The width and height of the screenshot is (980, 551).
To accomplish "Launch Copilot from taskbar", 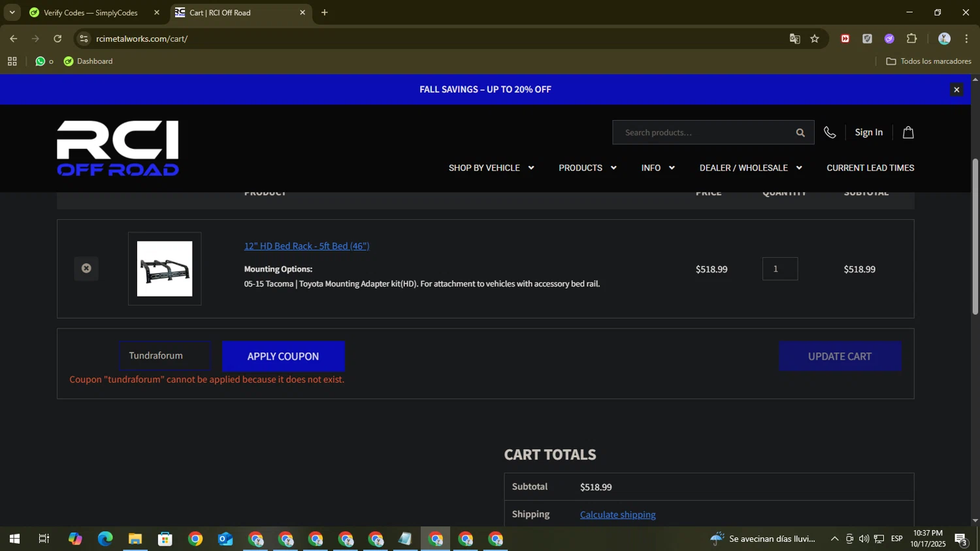I will coord(75,539).
